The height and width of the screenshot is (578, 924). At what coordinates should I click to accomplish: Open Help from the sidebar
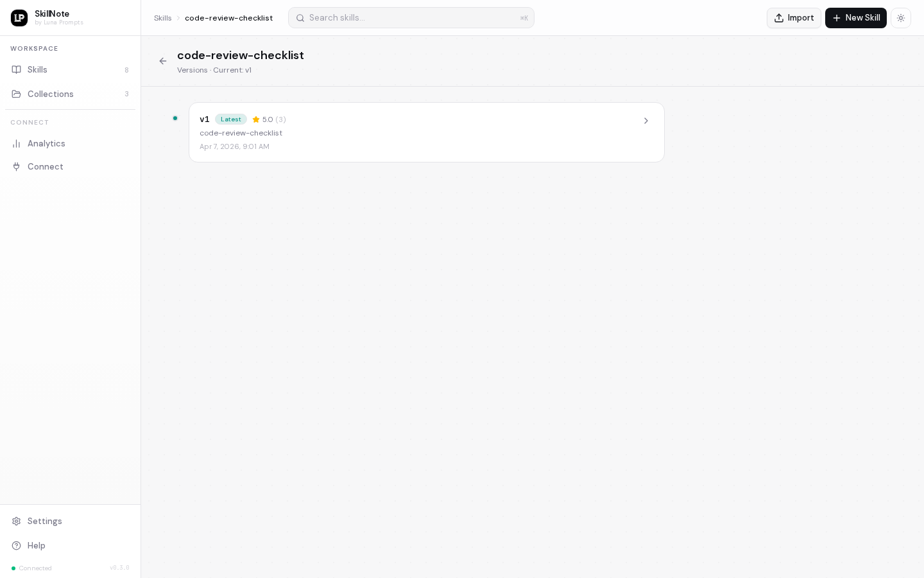tap(70, 545)
